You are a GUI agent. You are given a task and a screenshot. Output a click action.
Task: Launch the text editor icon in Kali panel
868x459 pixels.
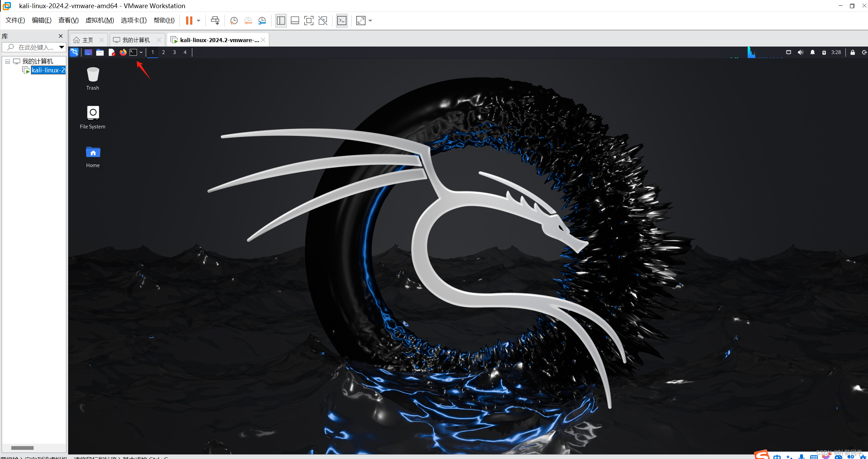click(x=112, y=52)
